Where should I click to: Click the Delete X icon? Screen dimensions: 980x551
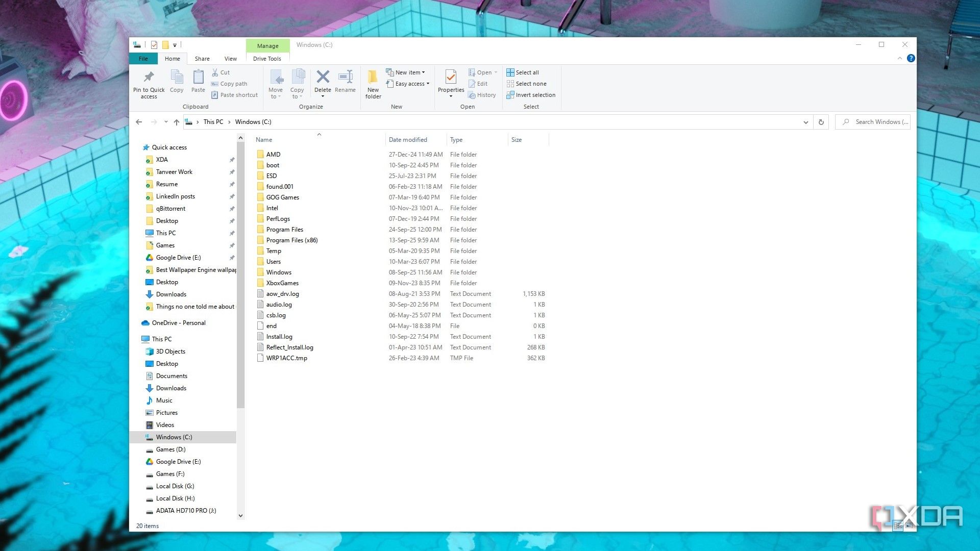[323, 77]
